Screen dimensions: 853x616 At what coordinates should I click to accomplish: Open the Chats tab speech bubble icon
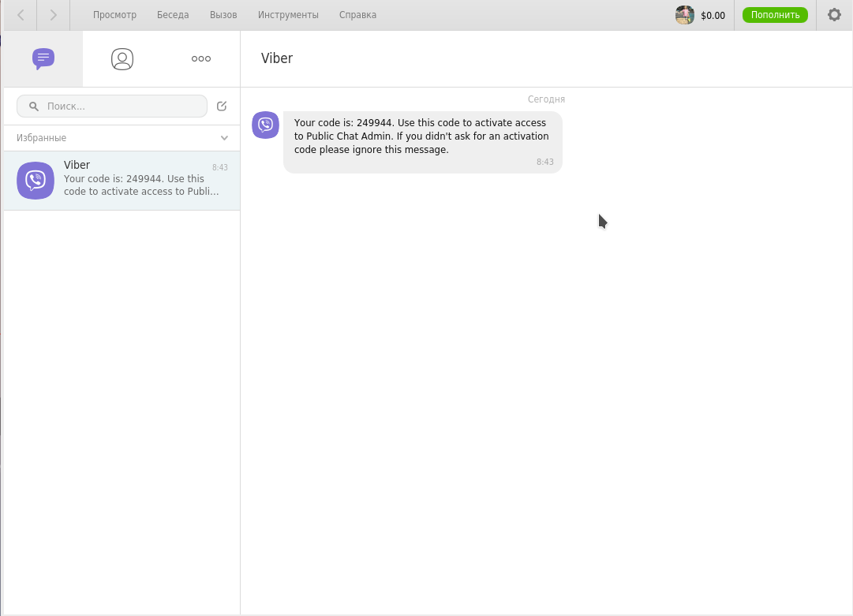(43, 58)
